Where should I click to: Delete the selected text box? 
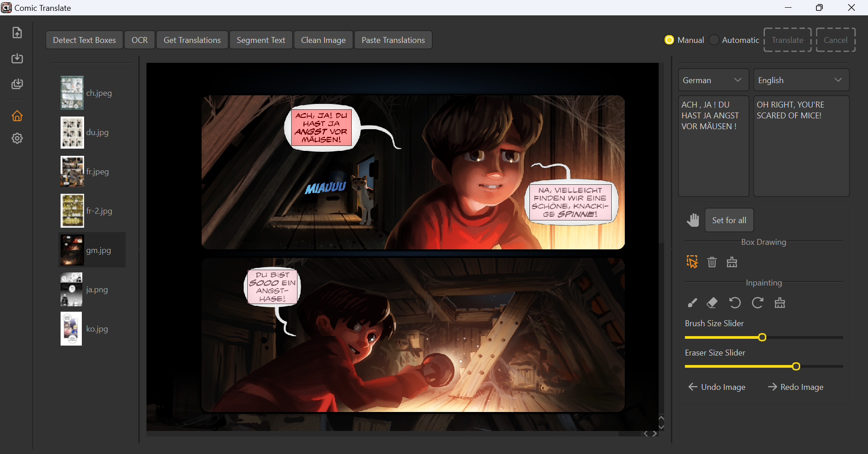712,262
